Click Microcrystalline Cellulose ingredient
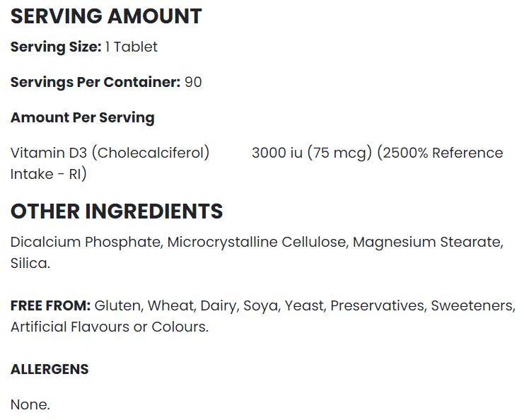This screenshot has width=524, height=420. coord(256,243)
